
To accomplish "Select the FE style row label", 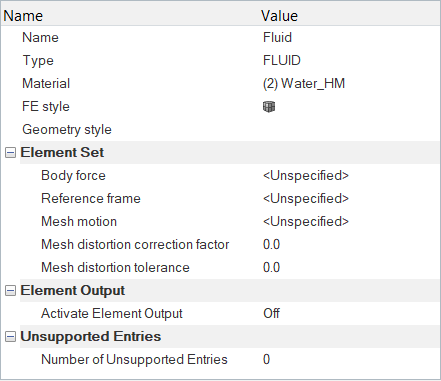I will [x=46, y=107].
